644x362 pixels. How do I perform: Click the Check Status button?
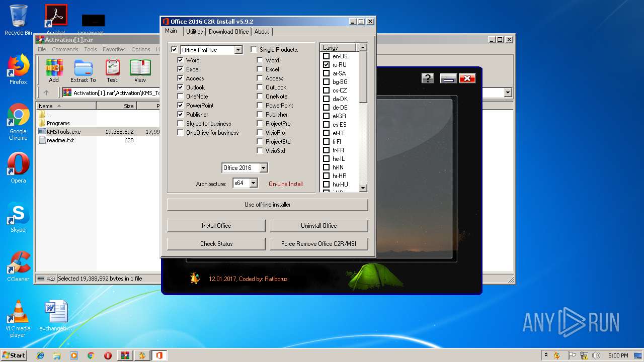coord(216,244)
